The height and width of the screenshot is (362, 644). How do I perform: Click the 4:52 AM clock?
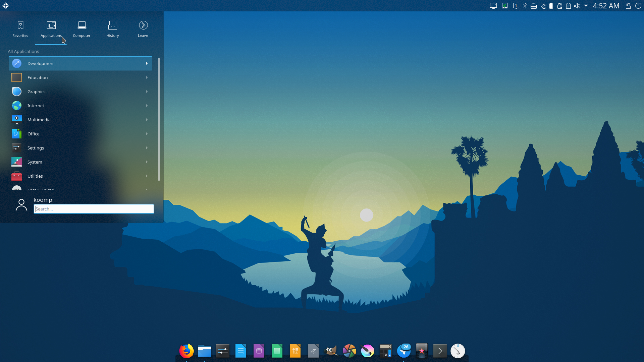606,6
